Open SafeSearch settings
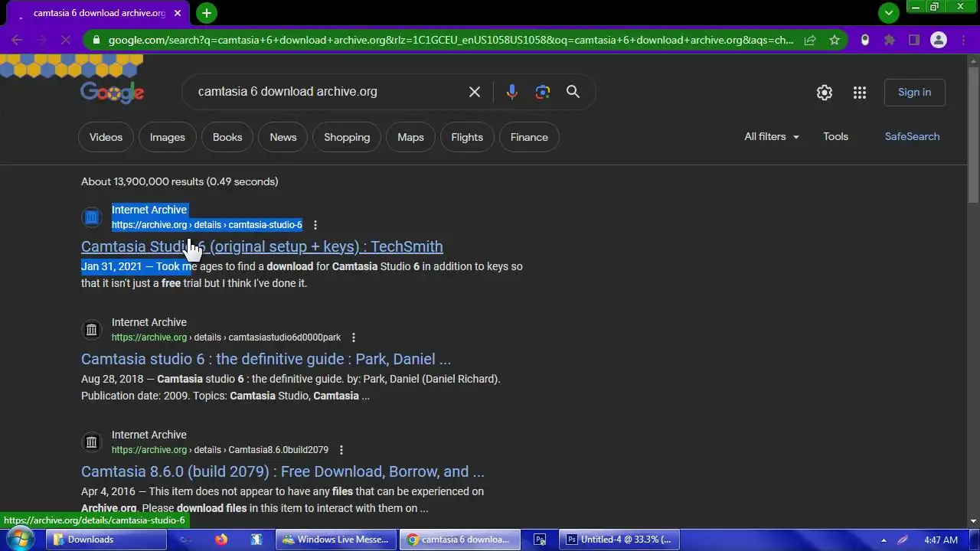The width and height of the screenshot is (980, 551). [x=912, y=136]
